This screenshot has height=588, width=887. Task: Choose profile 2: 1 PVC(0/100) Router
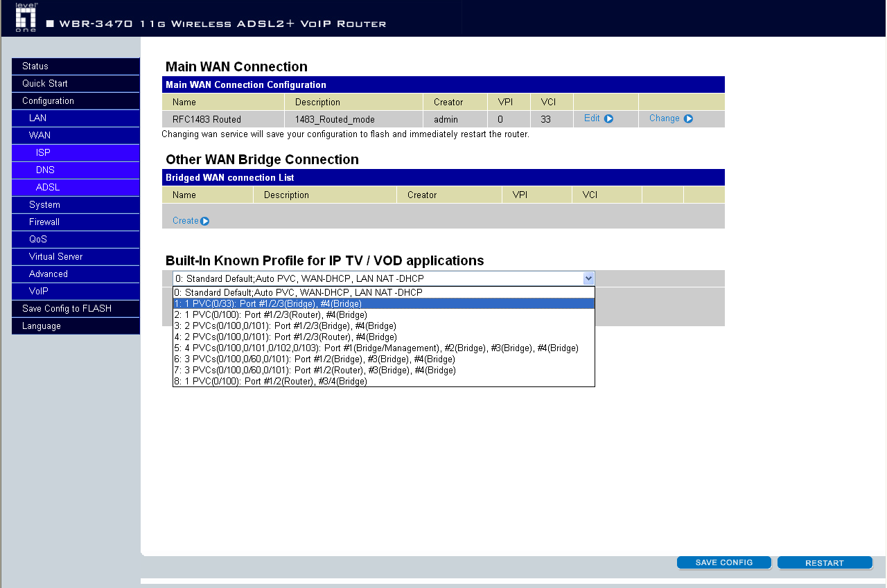pyautogui.click(x=384, y=314)
